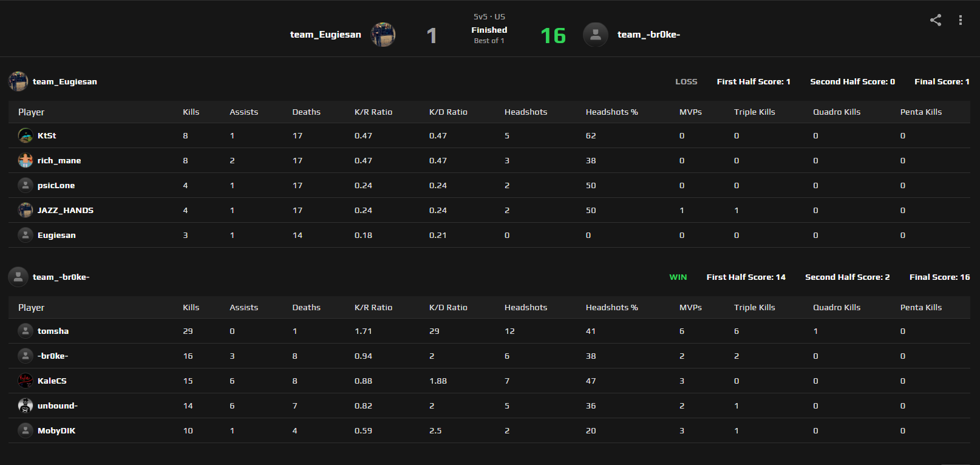Viewport: 980px width, 465px height.
Task: Click unbound- player avatar
Action: click(x=26, y=406)
